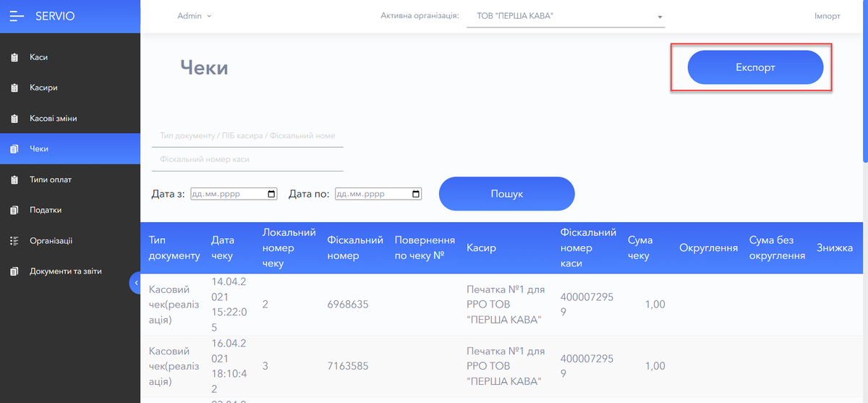
Task: Click the Касові зміни sidebar icon
Action: point(14,119)
